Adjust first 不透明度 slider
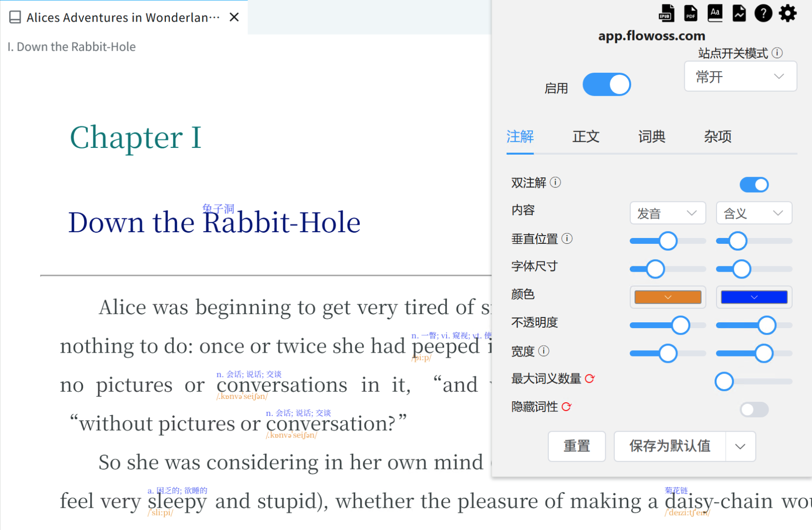The width and height of the screenshot is (812, 530). click(x=668, y=325)
